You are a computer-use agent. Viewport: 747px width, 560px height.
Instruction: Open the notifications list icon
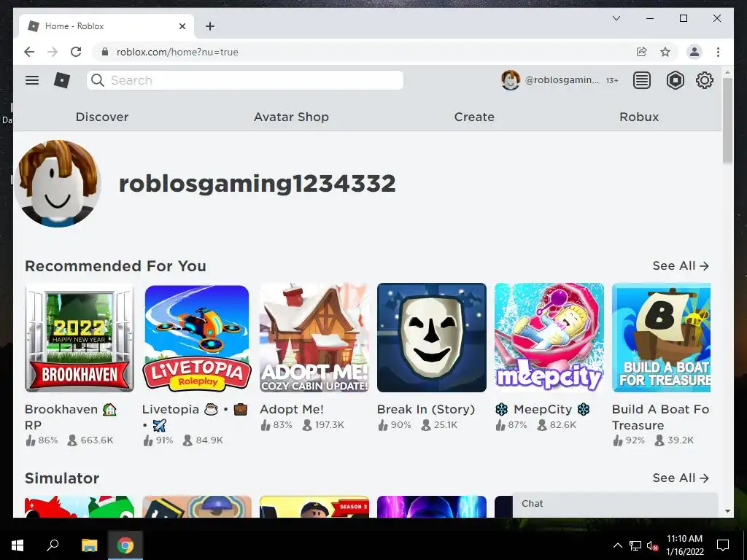tap(641, 80)
